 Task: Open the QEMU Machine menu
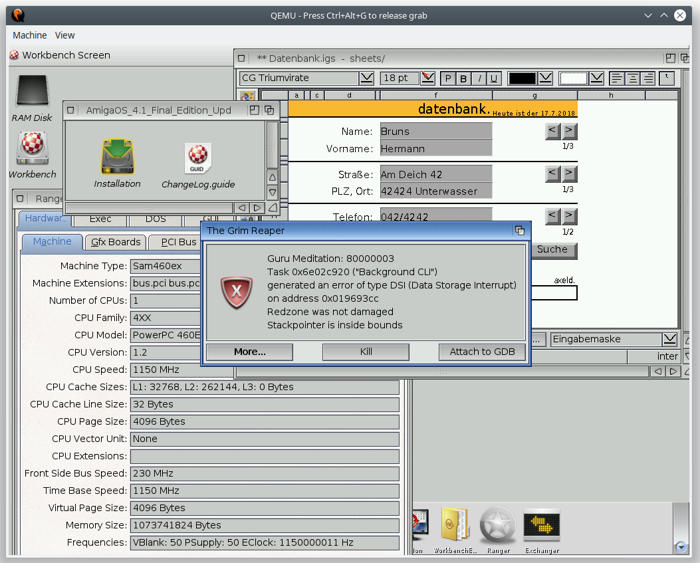coord(29,35)
